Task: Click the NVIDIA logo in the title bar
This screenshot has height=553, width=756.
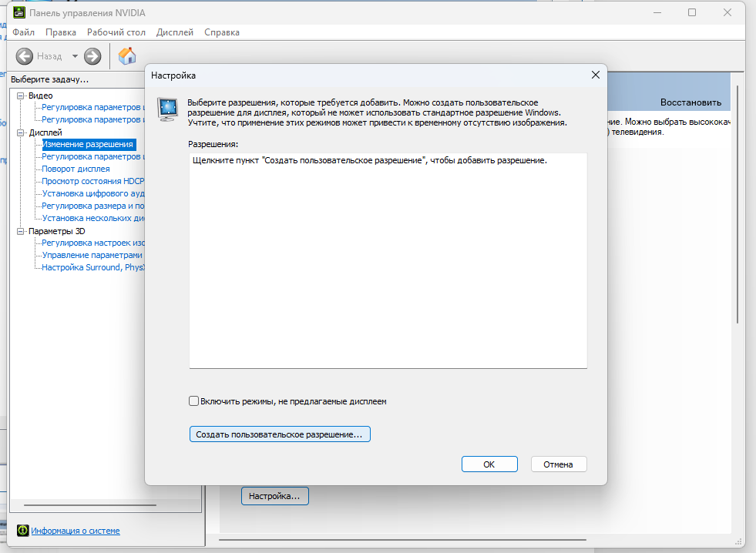Action: (18, 12)
